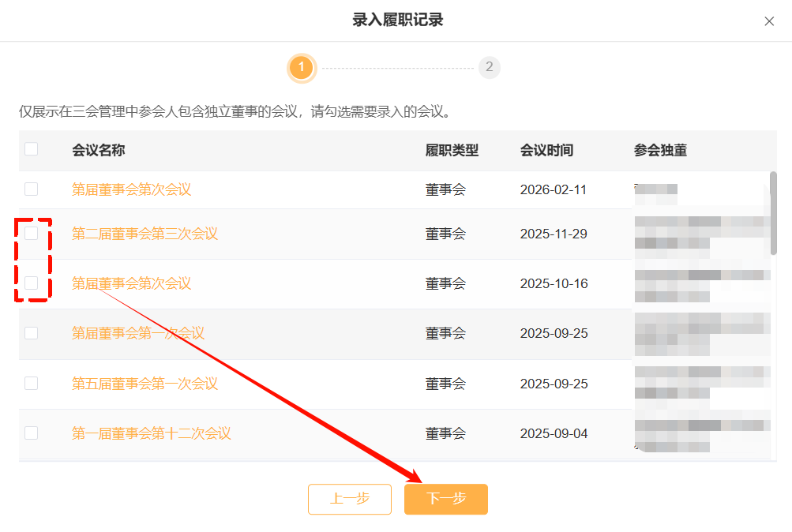Check the box for the 2026-02-11 meeting
This screenshot has width=792, height=532.
[31, 189]
